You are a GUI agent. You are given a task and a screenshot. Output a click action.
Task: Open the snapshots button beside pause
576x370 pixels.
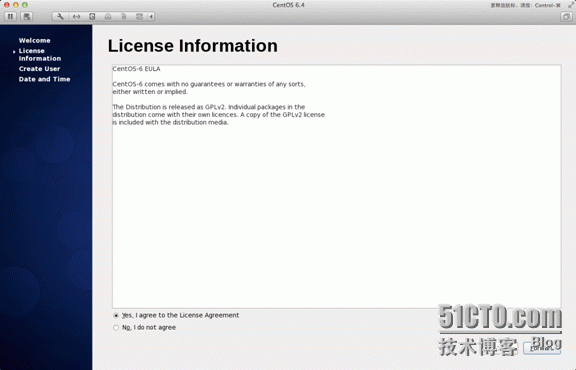pos(26,17)
